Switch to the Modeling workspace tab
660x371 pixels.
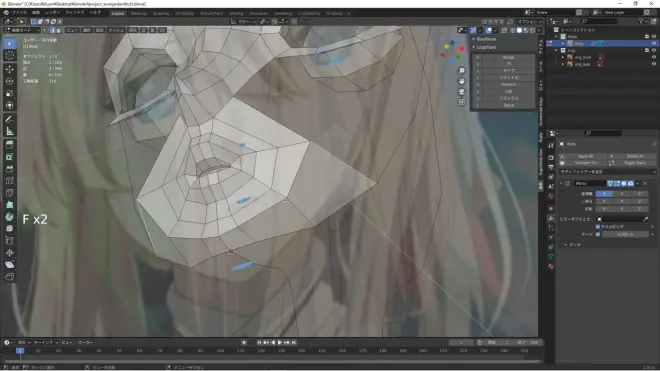(138, 13)
